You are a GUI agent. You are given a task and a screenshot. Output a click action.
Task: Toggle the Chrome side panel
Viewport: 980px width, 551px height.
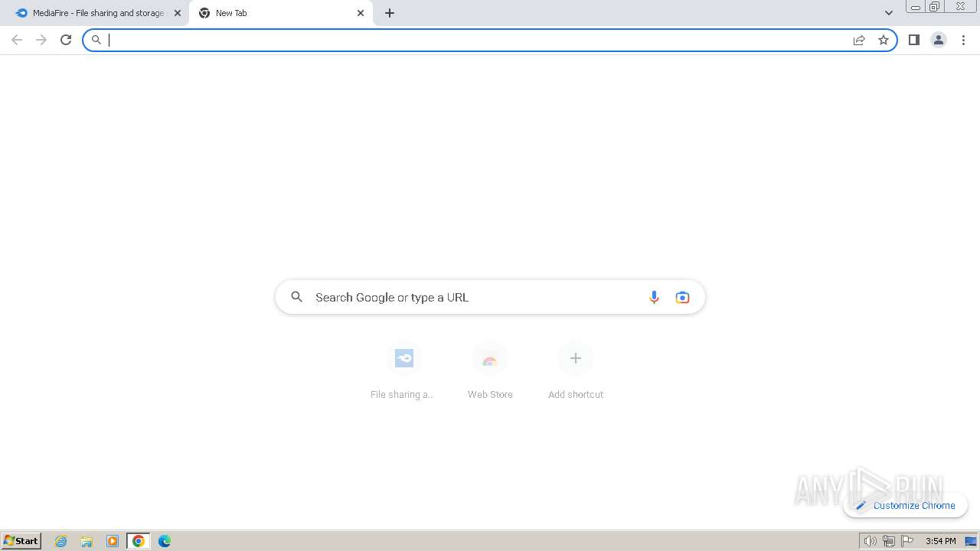click(x=914, y=40)
